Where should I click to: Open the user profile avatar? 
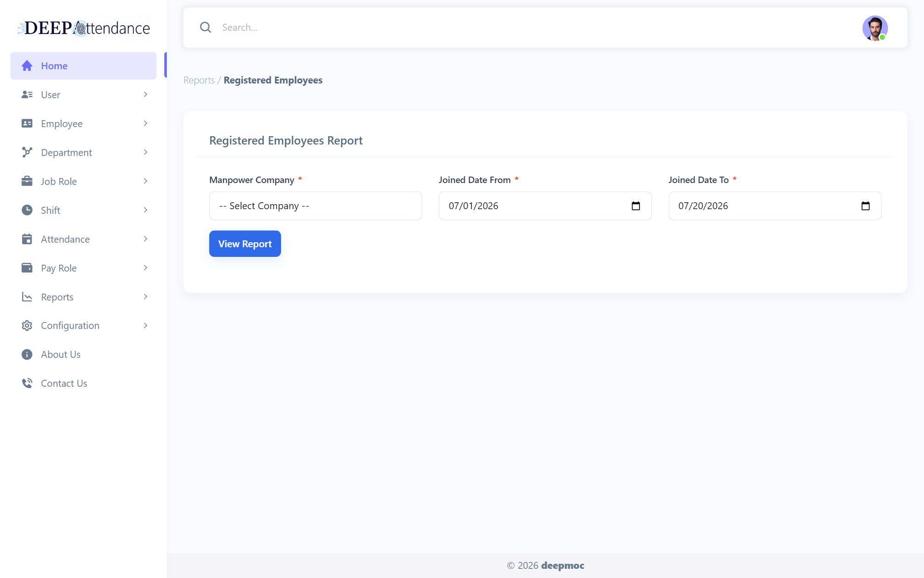point(875,28)
